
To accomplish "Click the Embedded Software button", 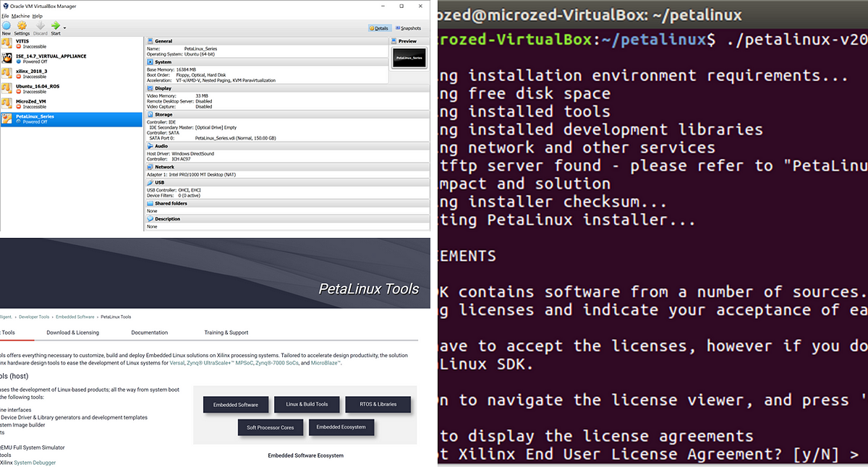I will [x=236, y=404].
